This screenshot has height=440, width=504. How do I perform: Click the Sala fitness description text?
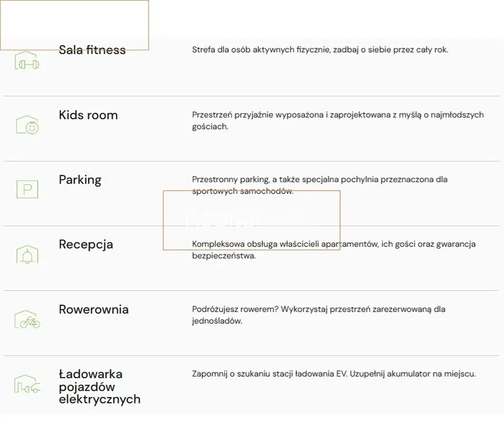point(320,50)
